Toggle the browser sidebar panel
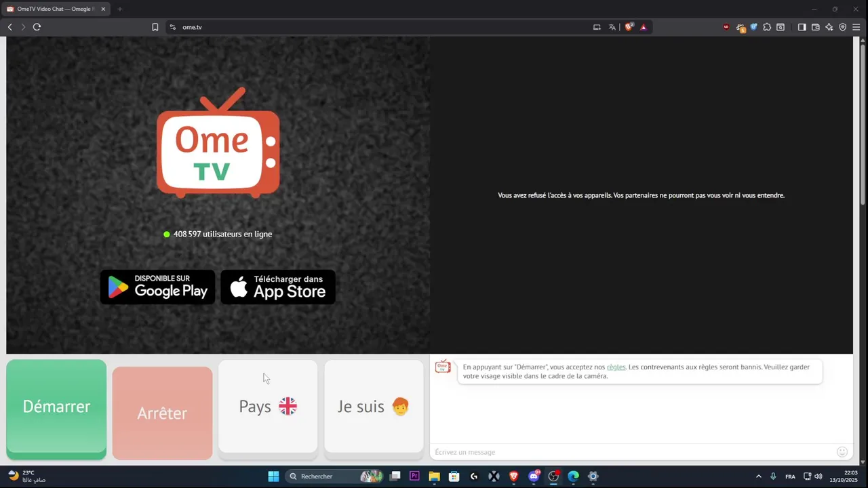The image size is (868, 488). click(x=802, y=27)
